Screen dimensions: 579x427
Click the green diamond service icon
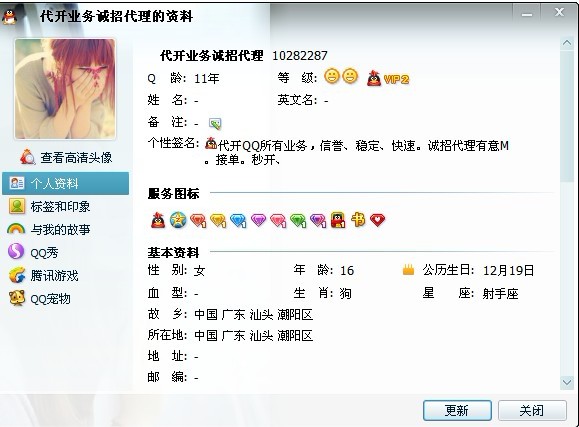pos(298,221)
